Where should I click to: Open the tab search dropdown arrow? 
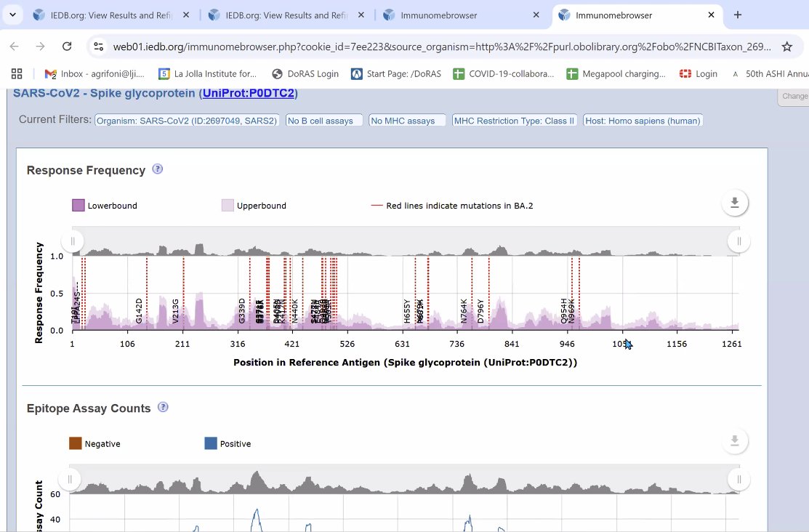pos(12,15)
